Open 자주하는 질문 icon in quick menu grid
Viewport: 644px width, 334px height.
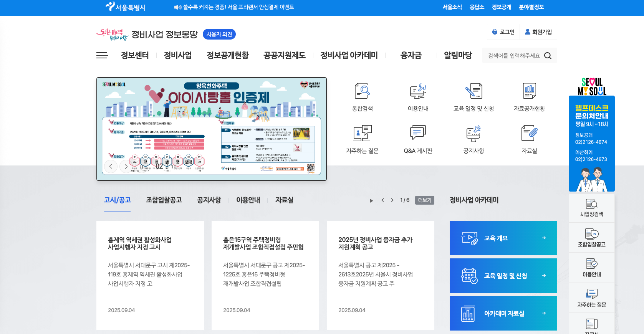362,133
